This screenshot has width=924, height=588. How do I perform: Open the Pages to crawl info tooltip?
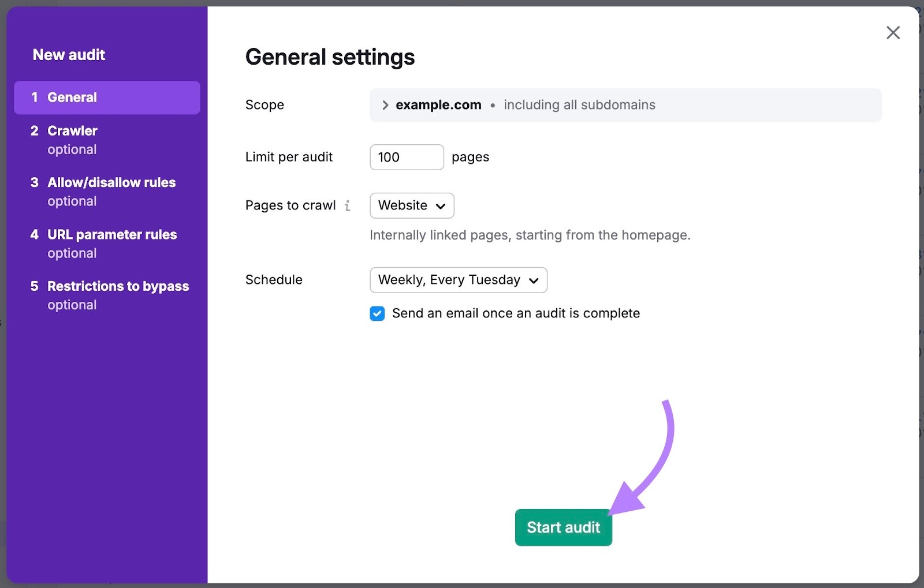pyautogui.click(x=347, y=205)
